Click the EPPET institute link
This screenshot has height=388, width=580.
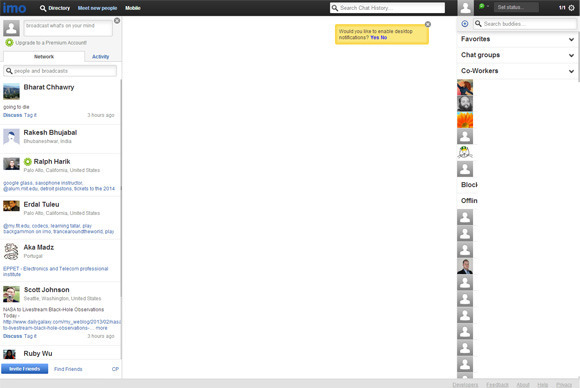tap(55, 271)
